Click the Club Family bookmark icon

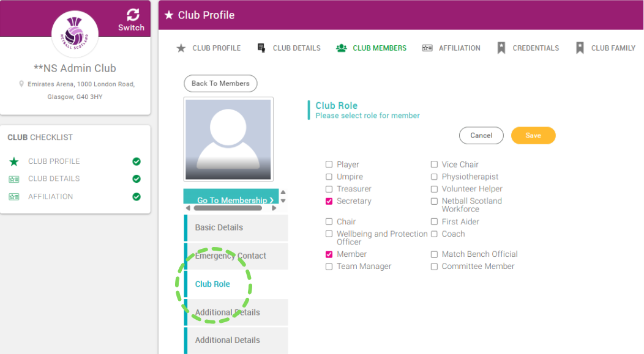580,48
